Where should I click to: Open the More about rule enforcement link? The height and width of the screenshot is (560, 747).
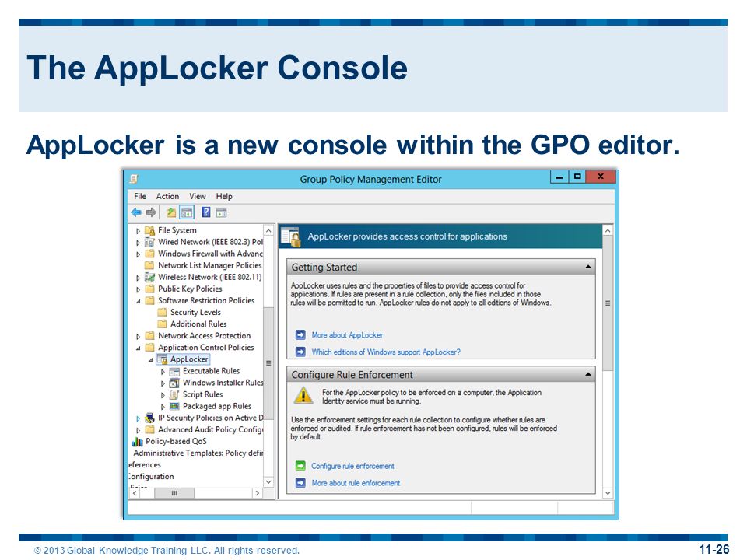(356, 483)
